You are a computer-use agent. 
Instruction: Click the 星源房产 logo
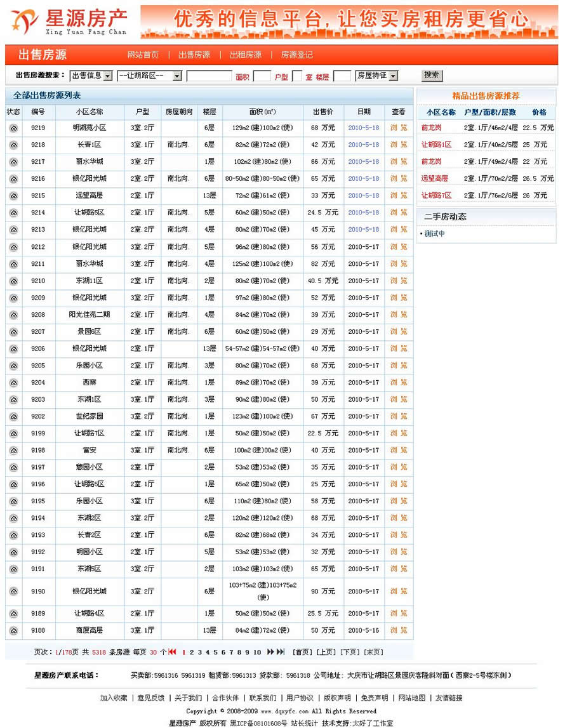click(x=69, y=21)
